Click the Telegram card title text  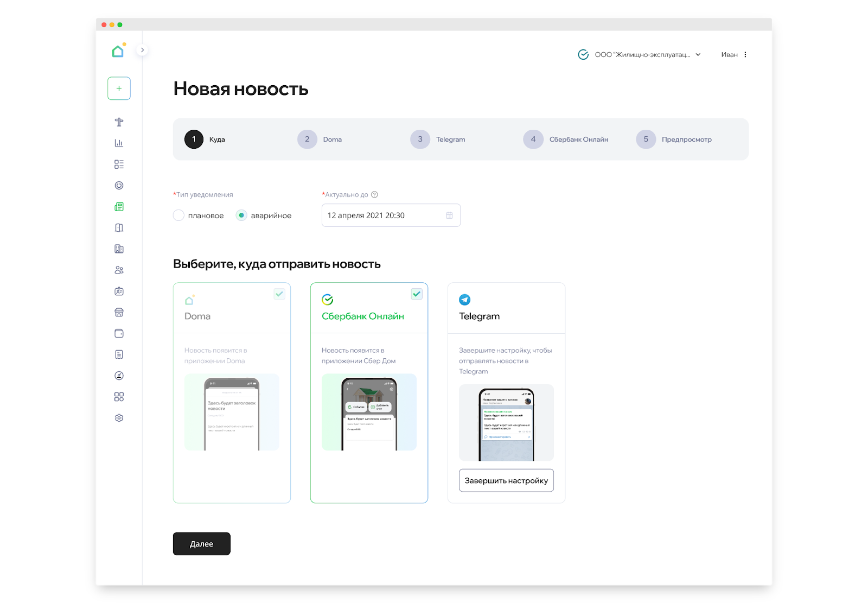[480, 316]
